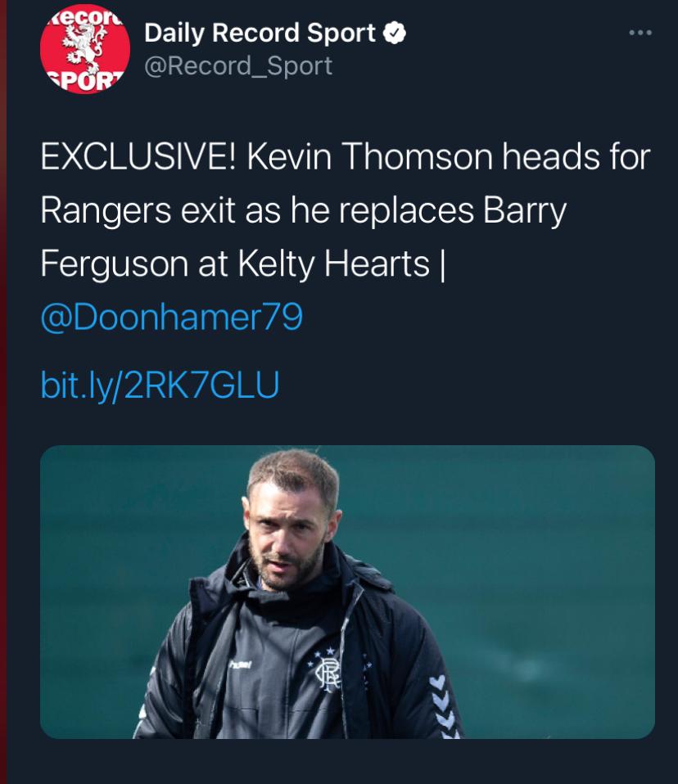Open the Daily Record Sport profile avatar
Image resolution: width=678 pixels, height=784 pixels.
80,52
